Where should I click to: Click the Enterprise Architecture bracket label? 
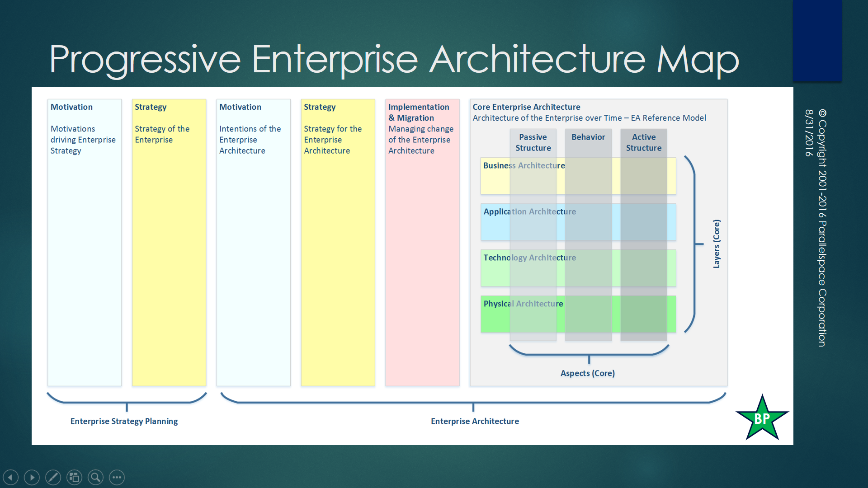(475, 421)
